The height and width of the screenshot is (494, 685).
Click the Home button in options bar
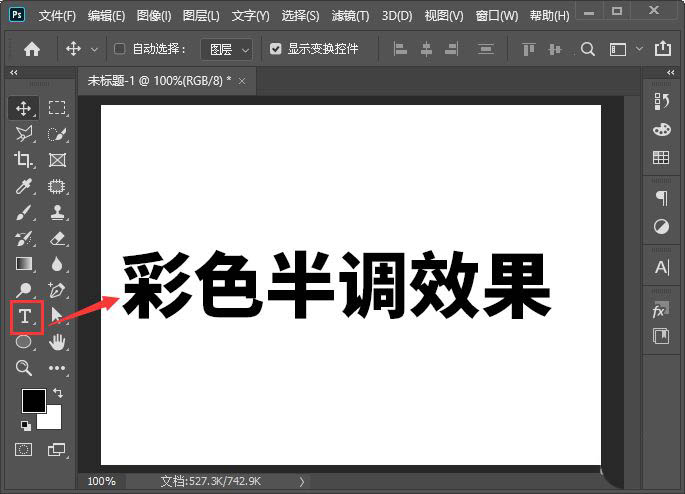click(x=32, y=49)
